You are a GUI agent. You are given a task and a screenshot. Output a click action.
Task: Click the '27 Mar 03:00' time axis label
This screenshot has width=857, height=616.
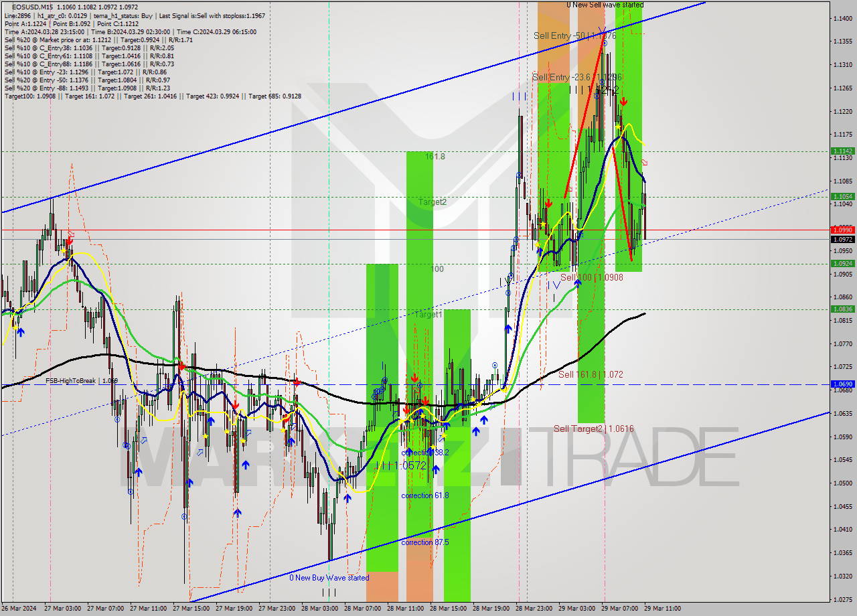61,609
